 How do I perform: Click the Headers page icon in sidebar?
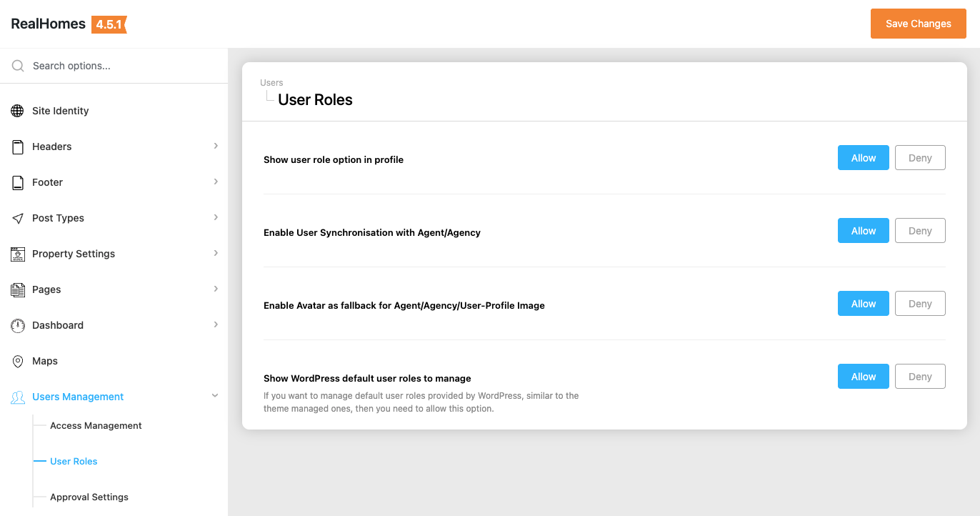click(x=18, y=147)
